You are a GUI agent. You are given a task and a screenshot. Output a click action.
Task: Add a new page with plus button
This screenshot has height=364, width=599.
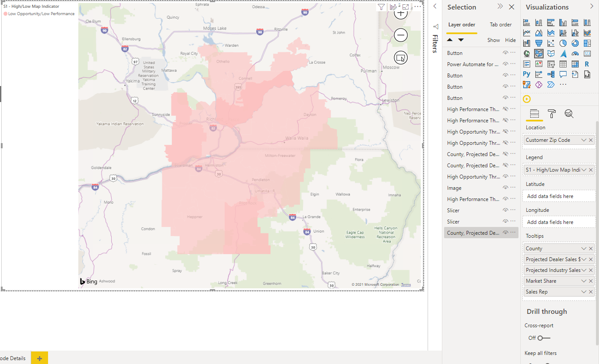click(x=39, y=358)
